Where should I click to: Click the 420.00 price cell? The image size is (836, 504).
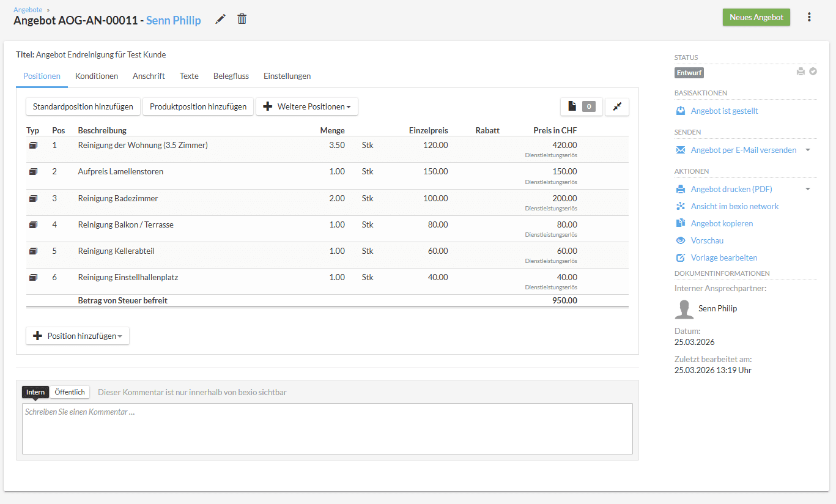click(564, 146)
